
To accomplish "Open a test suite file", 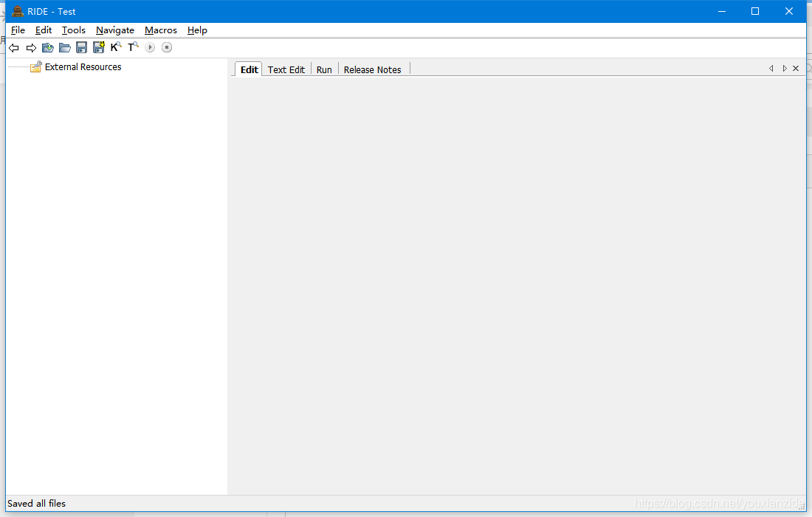I will pos(47,47).
